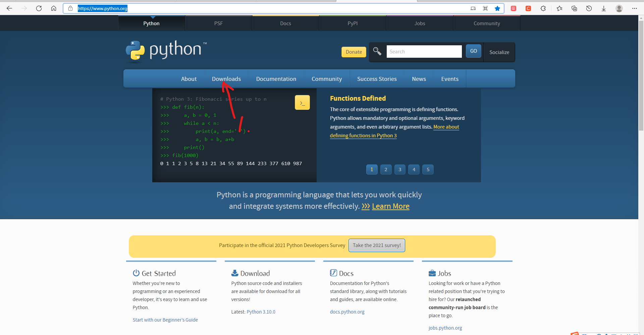Screen dimensions: 644x335
Task: Click the site lock icon in address bar
Action: [x=70, y=8]
